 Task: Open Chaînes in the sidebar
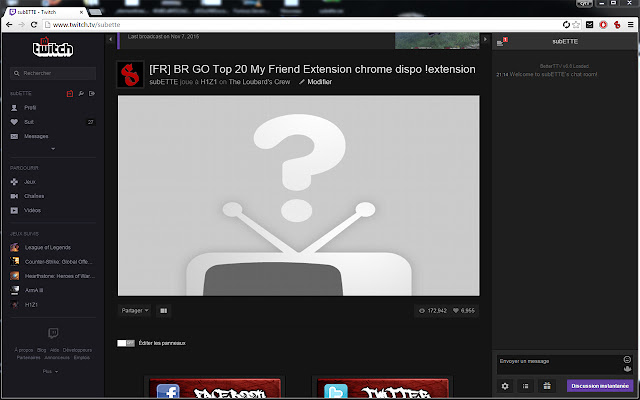(33, 196)
